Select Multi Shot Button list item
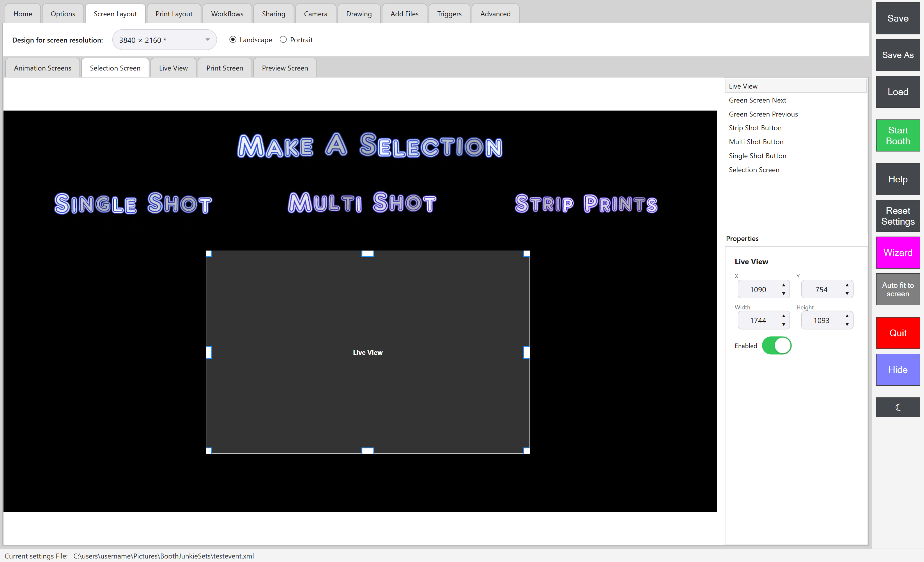The height and width of the screenshot is (562, 924). tap(795, 142)
